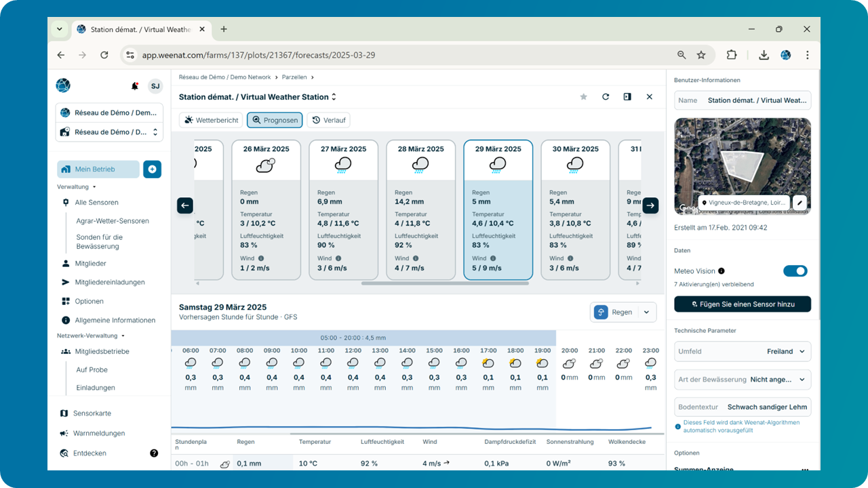Open the help question mark icon
Screen dimensions: 868x488
point(154,453)
